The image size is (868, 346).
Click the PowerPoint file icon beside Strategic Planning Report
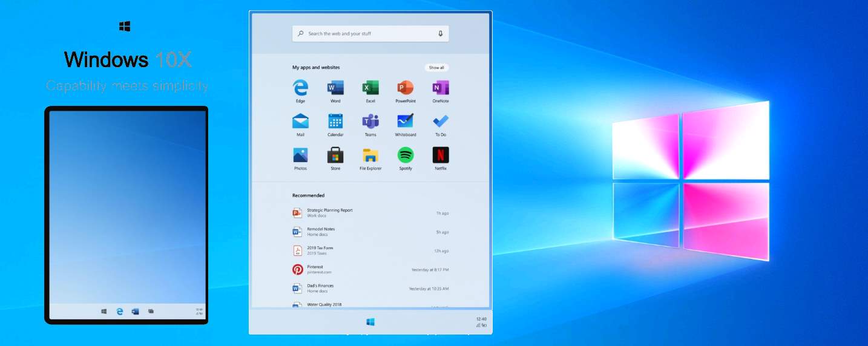coord(297,213)
